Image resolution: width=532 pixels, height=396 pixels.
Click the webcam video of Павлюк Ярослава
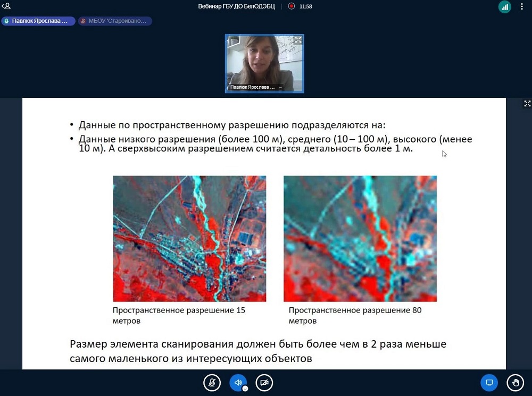pos(264,61)
